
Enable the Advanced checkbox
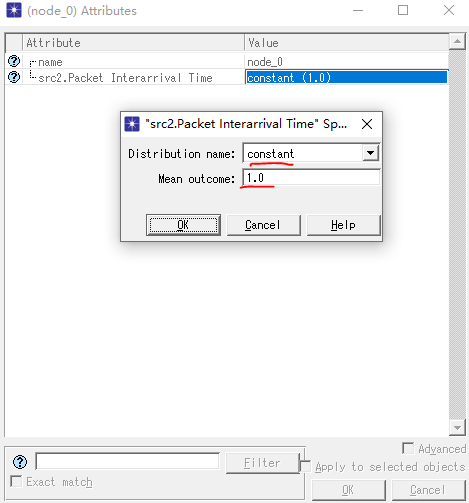click(x=408, y=448)
